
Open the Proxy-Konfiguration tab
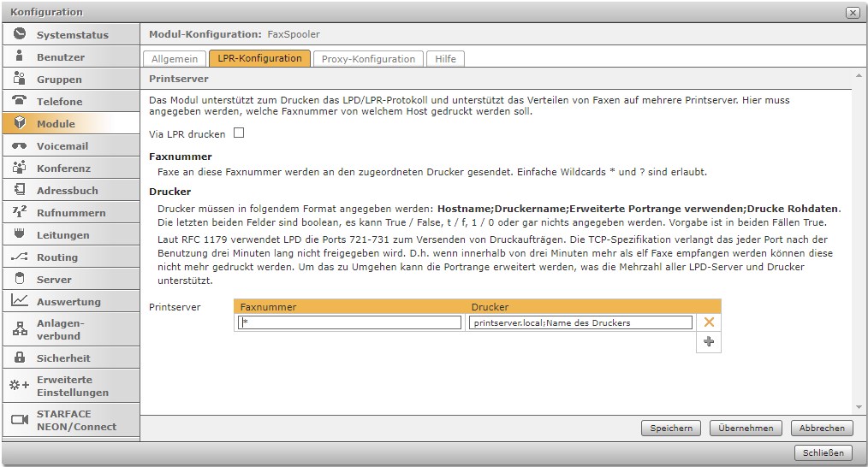click(x=368, y=59)
